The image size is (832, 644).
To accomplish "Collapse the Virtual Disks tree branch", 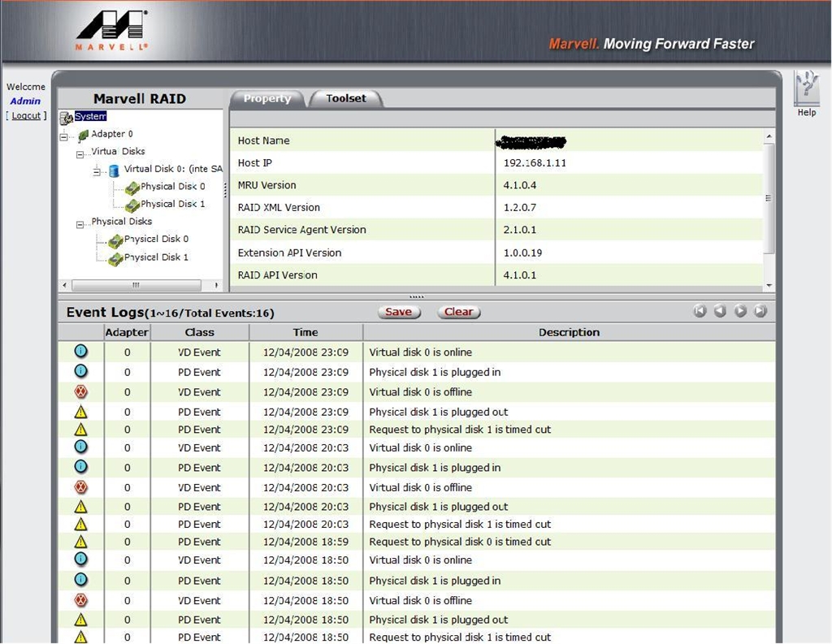I will [80, 153].
